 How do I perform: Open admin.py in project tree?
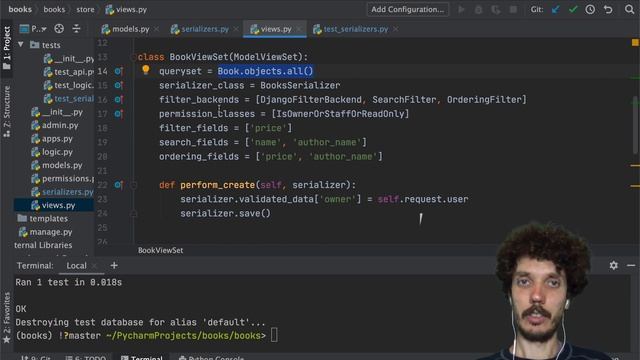[55, 125]
